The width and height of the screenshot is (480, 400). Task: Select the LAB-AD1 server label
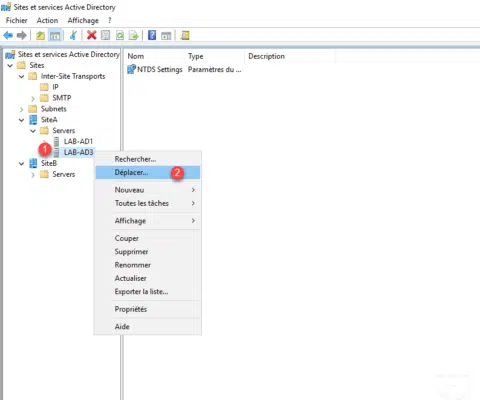tap(78, 141)
